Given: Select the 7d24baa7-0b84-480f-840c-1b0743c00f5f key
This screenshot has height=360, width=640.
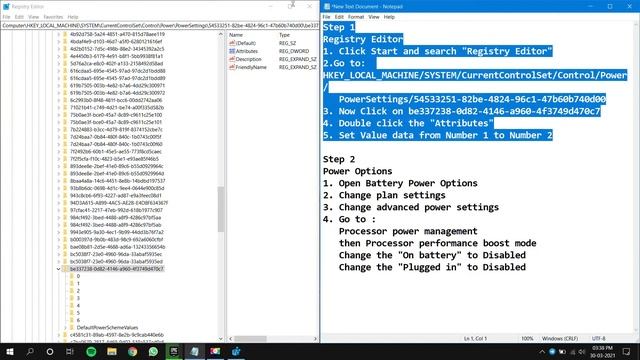Looking at the screenshot, I should [x=116, y=137].
